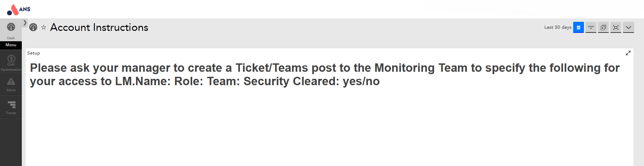The height and width of the screenshot is (166, 644).
Task: Open the dashboard tokens dropdown button
Action: pos(591,27)
